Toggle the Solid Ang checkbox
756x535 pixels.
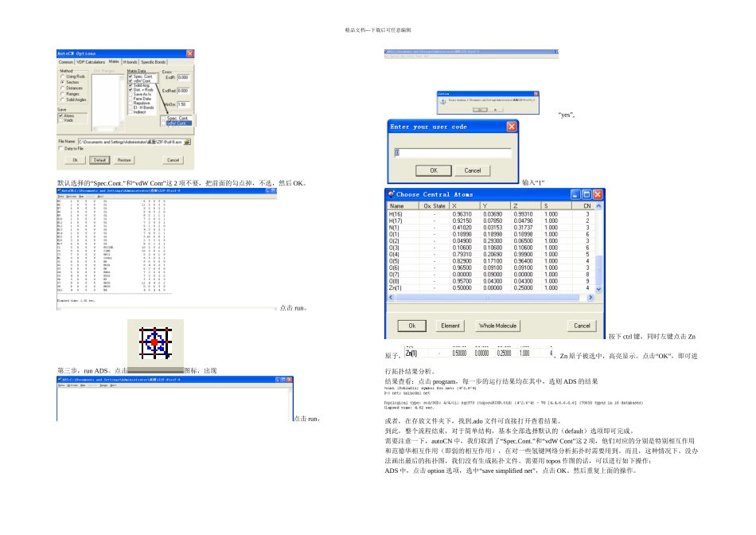pyautogui.click(x=131, y=85)
